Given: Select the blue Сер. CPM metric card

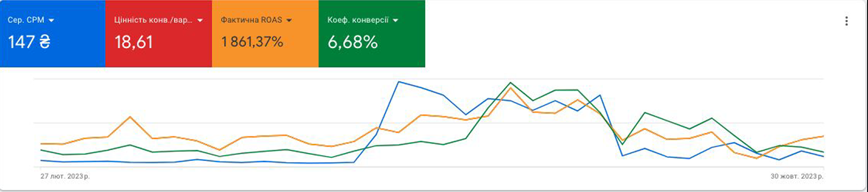Looking at the screenshot, I should (53, 34).
